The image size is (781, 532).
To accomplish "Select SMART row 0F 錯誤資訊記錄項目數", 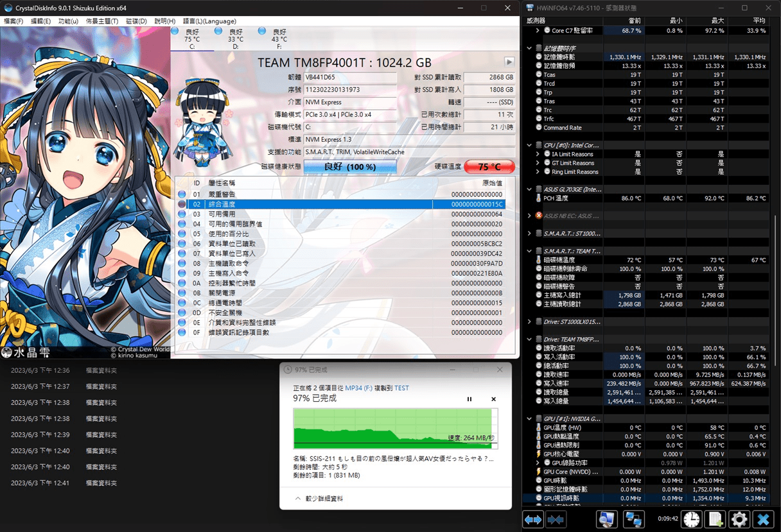I will tap(340, 332).
